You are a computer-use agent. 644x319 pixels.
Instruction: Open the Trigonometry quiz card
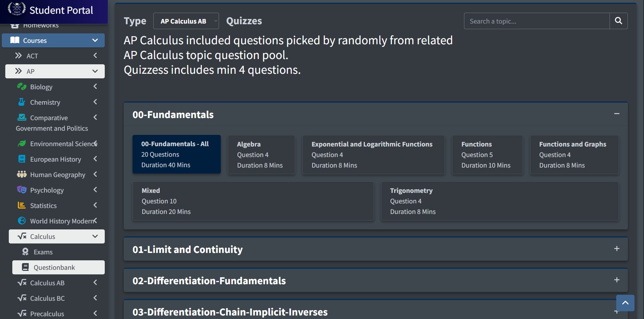tap(500, 201)
